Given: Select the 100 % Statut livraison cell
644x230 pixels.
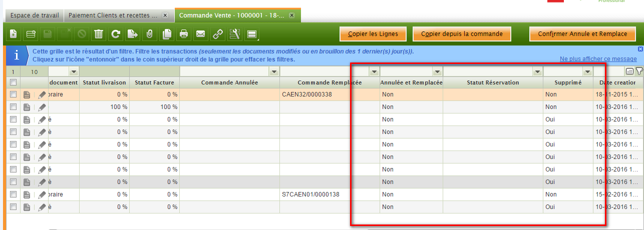Looking at the screenshot, I should tap(104, 107).
